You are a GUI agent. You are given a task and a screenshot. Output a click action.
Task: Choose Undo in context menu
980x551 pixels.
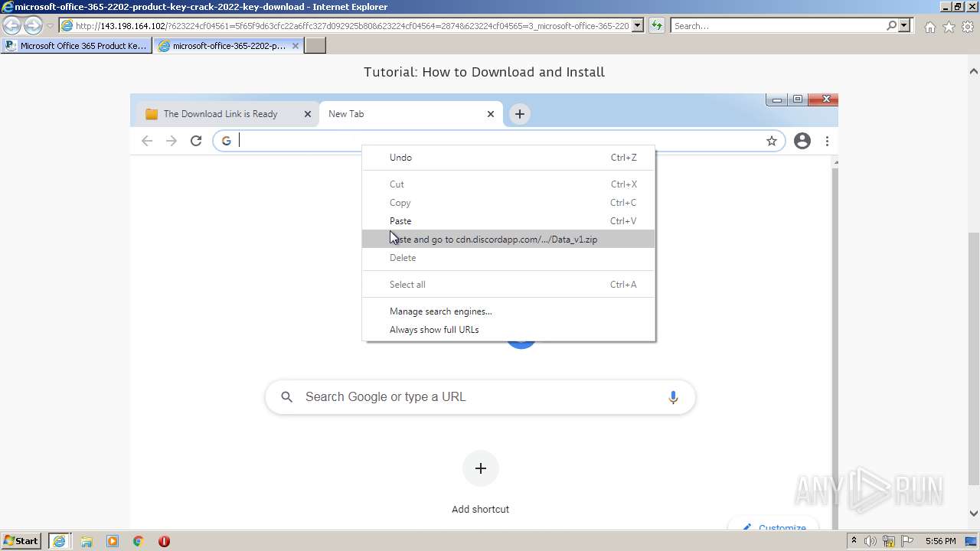pos(508,158)
